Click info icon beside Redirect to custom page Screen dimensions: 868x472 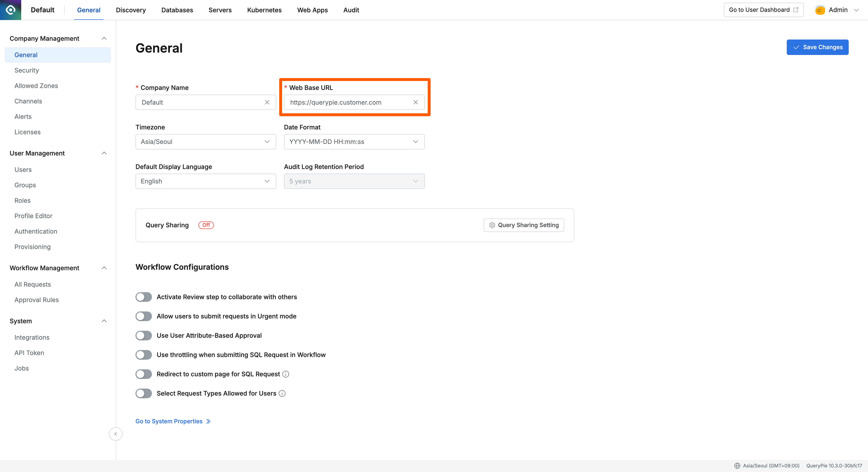click(x=286, y=374)
